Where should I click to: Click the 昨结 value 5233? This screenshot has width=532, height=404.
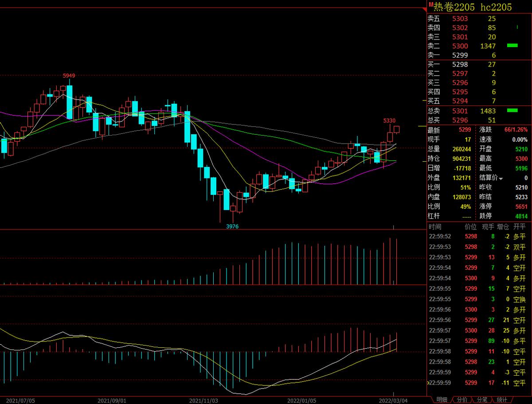pyautogui.click(x=521, y=197)
